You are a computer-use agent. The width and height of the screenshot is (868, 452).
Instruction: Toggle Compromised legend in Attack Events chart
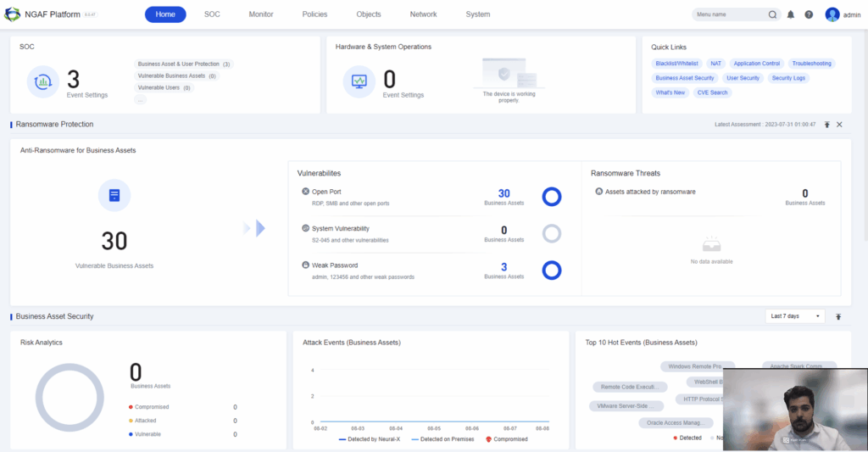(507, 439)
